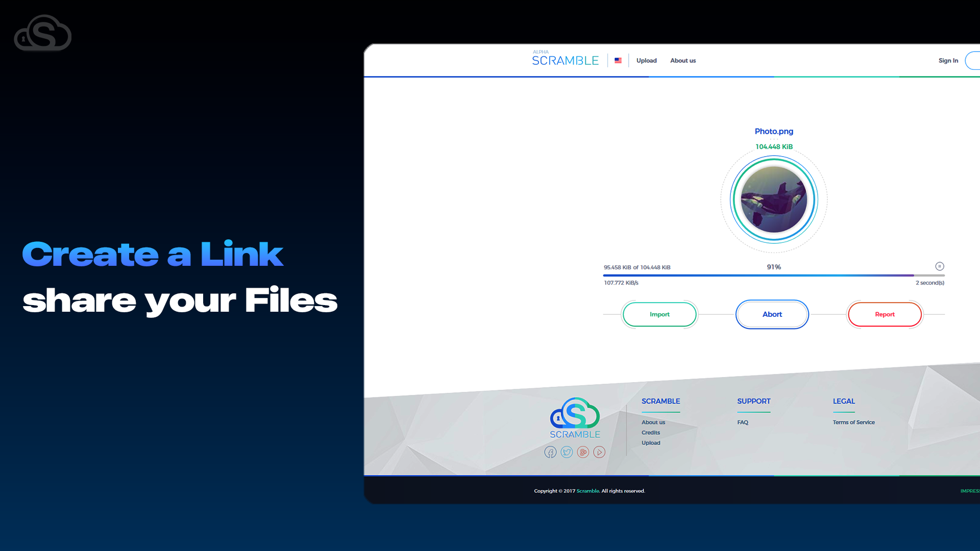
Task: Open the YouTube play icon in the footer
Action: pos(599,452)
